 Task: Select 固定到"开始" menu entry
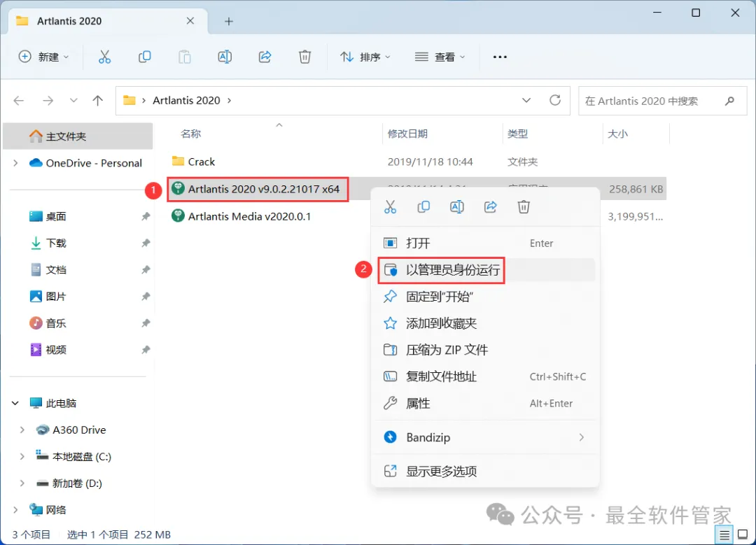pos(486,297)
